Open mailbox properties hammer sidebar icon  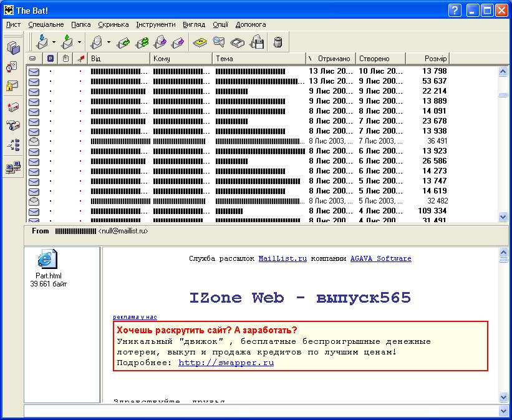[13, 125]
